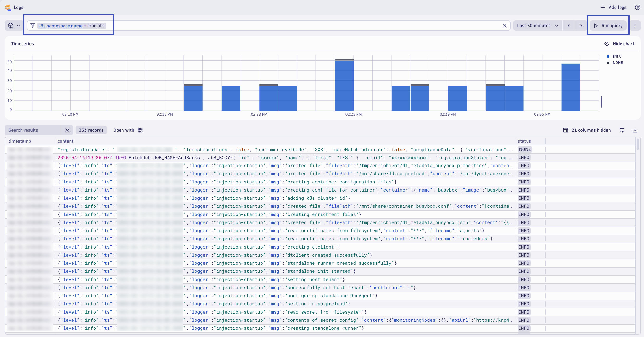644x337 pixels.
Task: Select the 'standalone init started' log row
Action: pos(320,271)
